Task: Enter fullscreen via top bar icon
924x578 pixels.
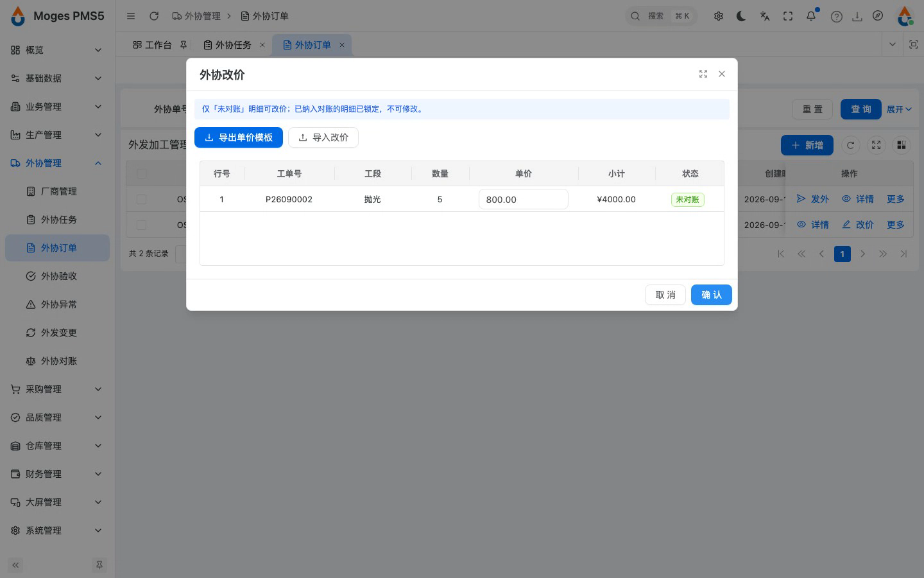Action: 788,16
